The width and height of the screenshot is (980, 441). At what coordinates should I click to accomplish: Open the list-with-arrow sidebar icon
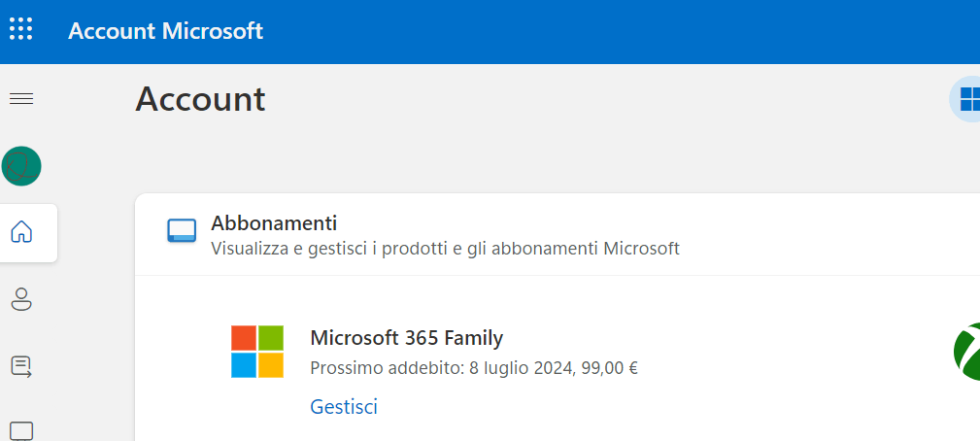tap(22, 366)
